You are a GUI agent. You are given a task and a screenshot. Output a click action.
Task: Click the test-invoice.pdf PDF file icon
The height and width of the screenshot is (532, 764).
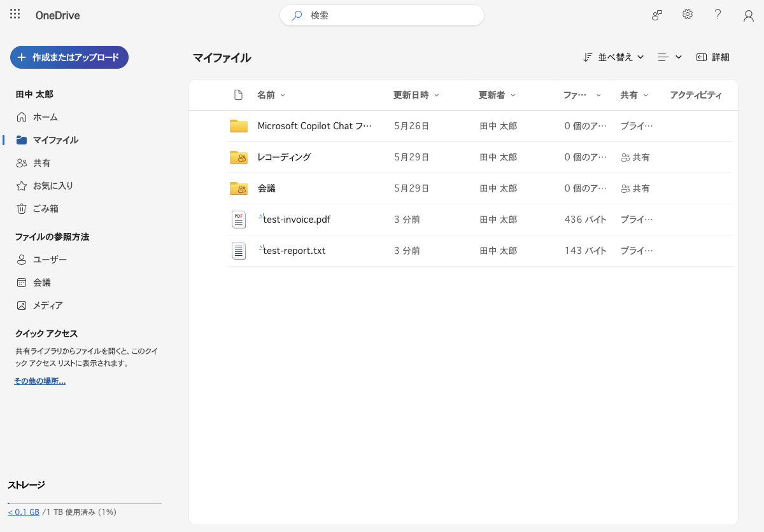click(239, 220)
